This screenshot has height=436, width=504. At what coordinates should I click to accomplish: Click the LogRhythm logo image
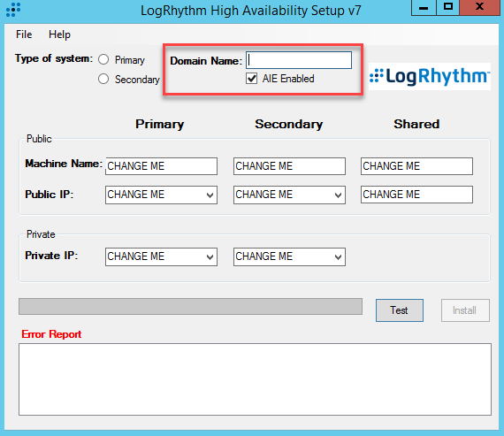(430, 77)
